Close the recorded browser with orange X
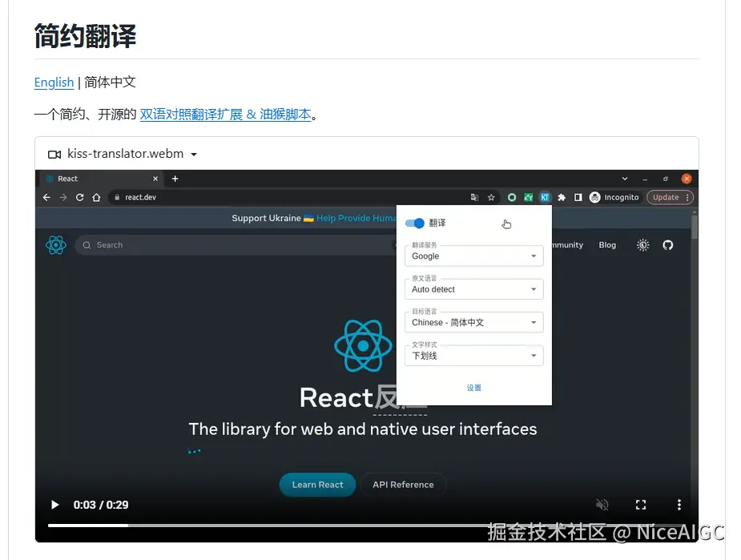Viewport: 741px width, 560px height. tap(687, 179)
